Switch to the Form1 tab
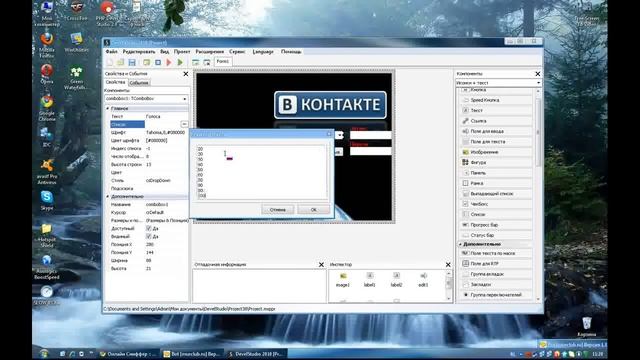 pos(223,62)
